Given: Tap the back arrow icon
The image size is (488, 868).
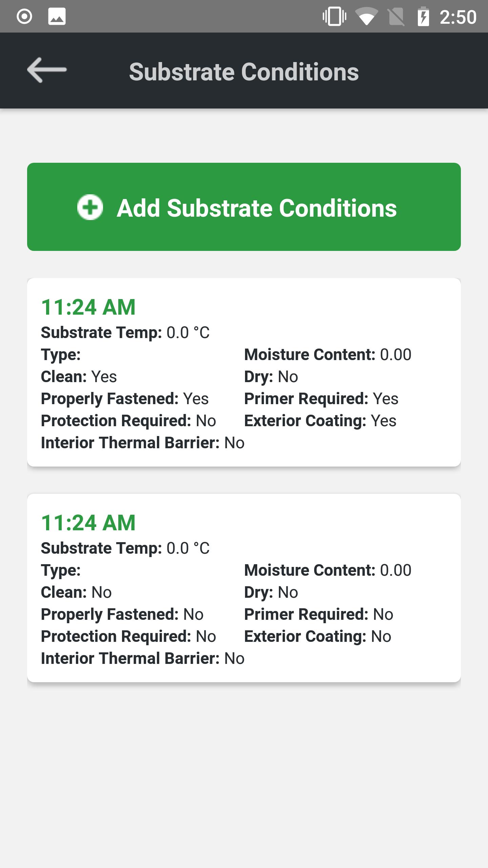Looking at the screenshot, I should pos(47,70).
